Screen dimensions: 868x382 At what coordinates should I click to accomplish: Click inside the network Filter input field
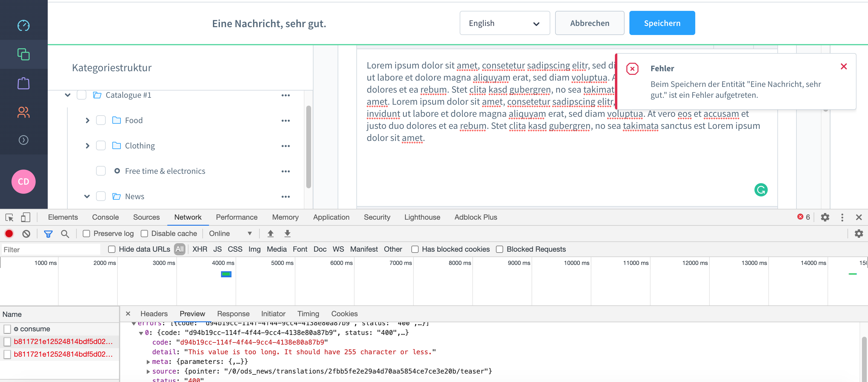[50, 249]
